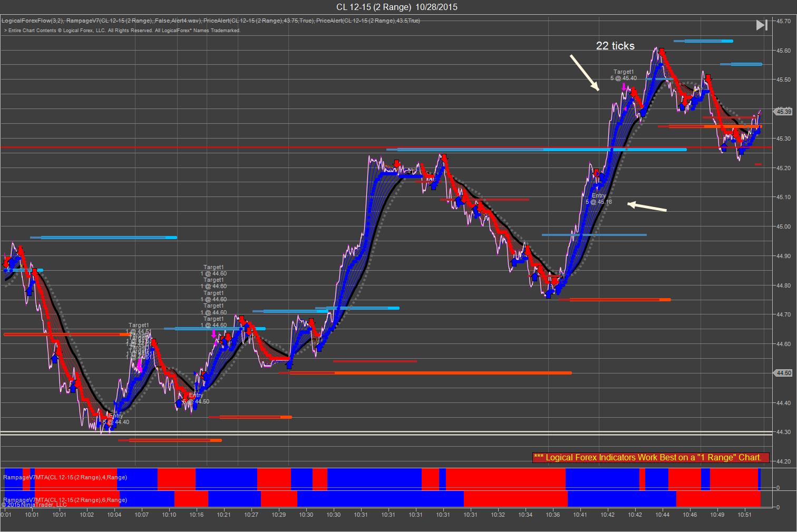Screen dimensions: 797x532
Task: Click the 10:46 time axis label
Action: pyautogui.click(x=689, y=515)
